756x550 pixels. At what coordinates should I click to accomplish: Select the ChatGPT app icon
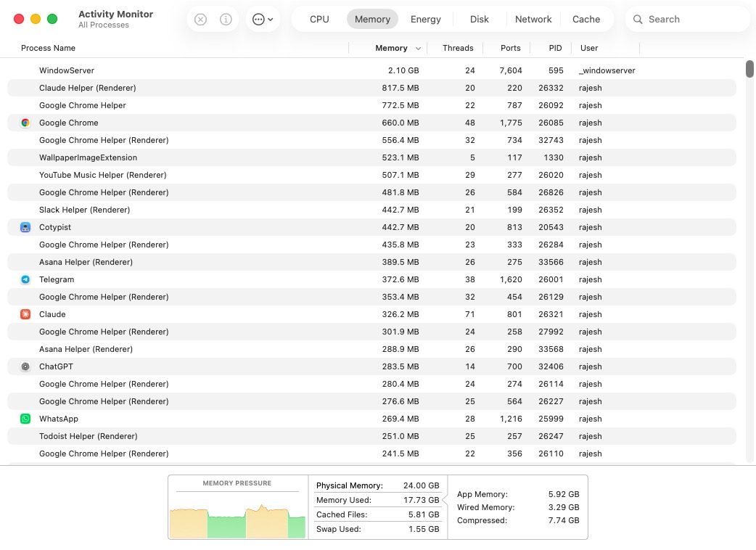(25, 366)
